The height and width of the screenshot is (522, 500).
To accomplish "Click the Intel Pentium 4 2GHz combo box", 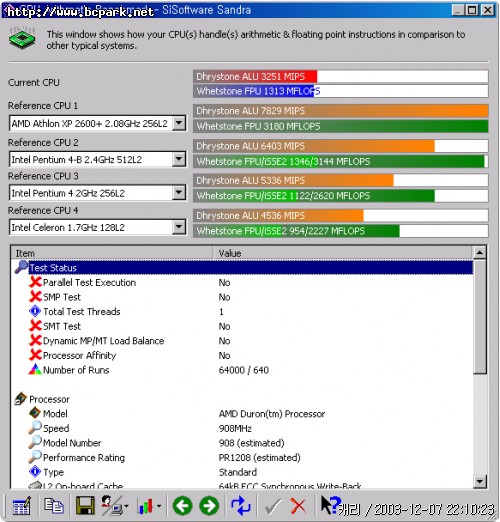I will tap(97, 193).
